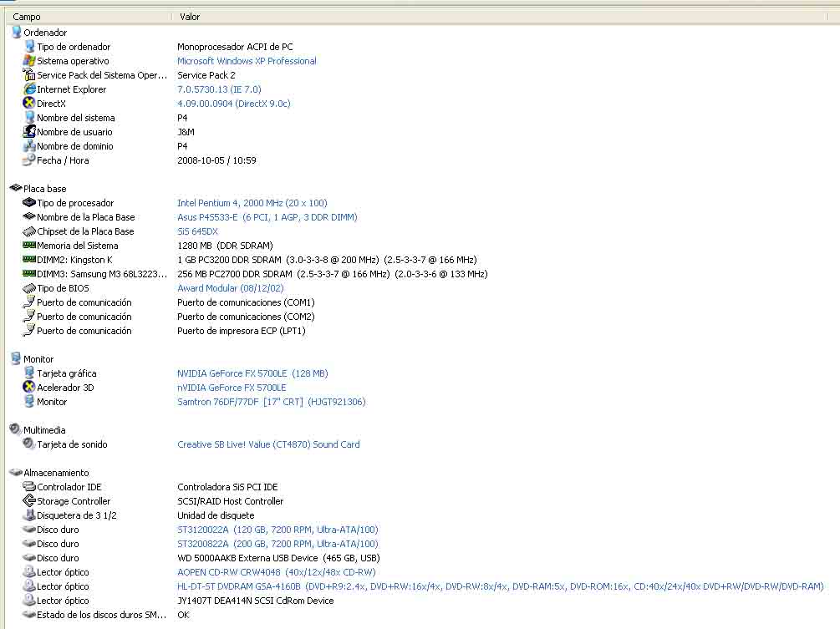The height and width of the screenshot is (629, 840).
Task: Select the Service Pack 2 value
Action: 206,75
